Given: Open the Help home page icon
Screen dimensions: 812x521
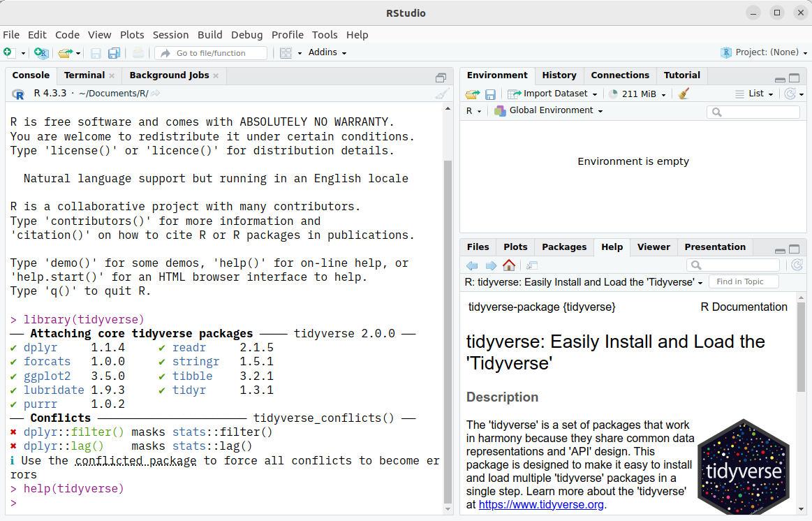Looking at the screenshot, I should (509, 265).
